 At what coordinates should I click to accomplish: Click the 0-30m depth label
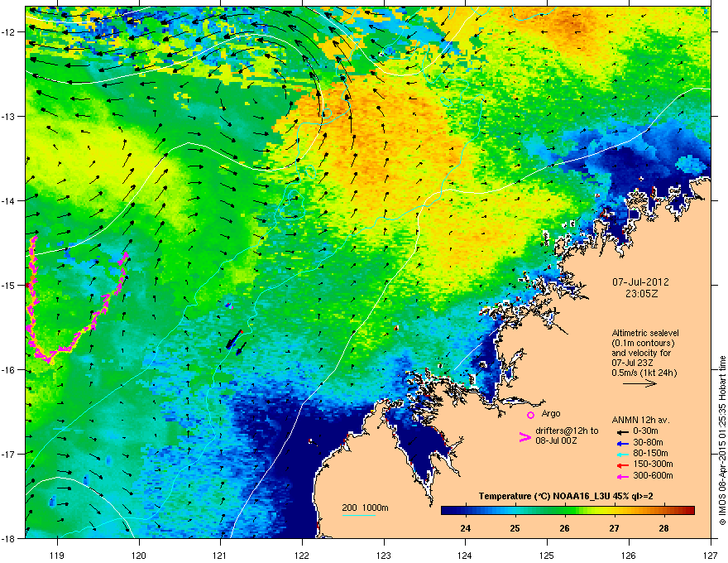tap(645, 431)
